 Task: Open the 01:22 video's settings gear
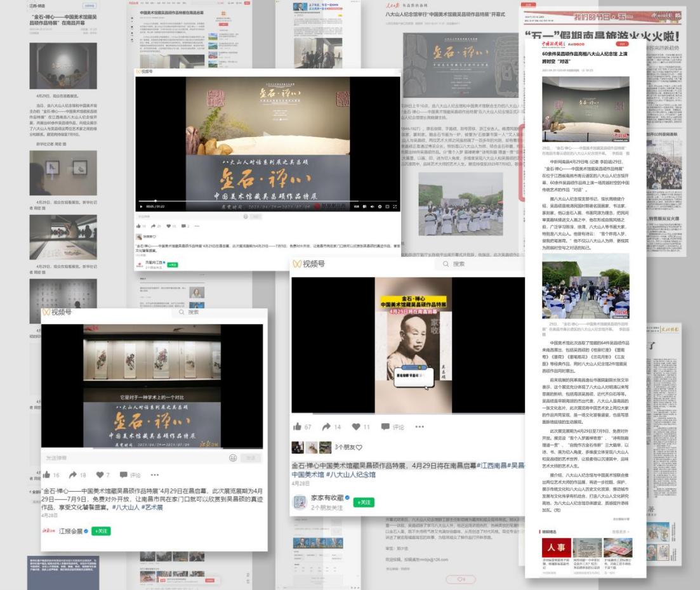(380, 207)
